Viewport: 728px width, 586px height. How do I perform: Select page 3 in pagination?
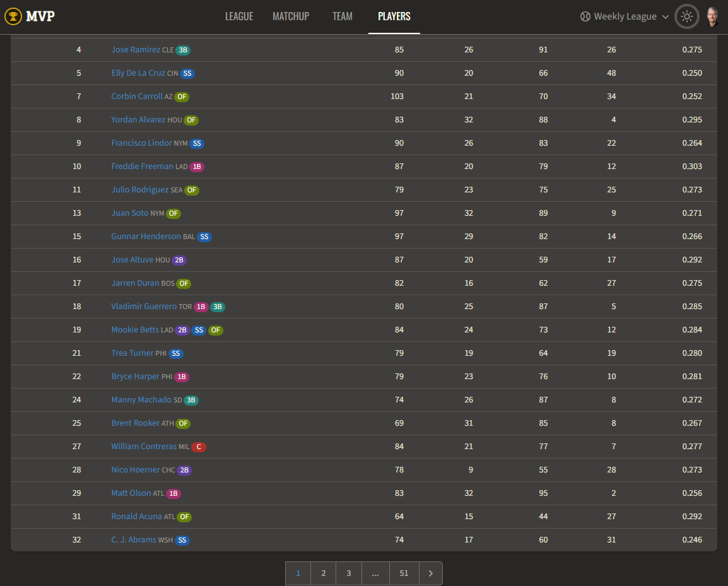(x=349, y=573)
